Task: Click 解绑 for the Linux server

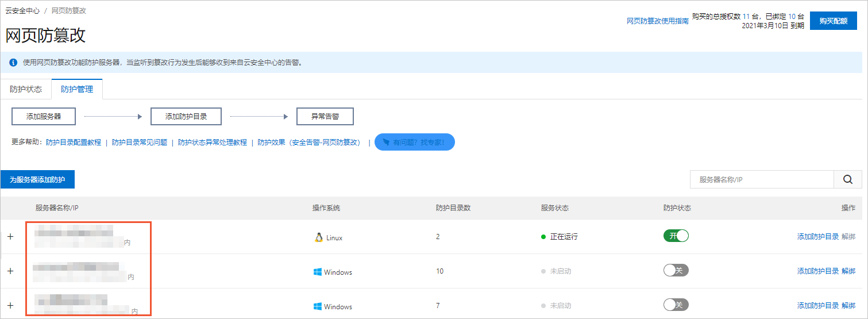Action: (848, 237)
